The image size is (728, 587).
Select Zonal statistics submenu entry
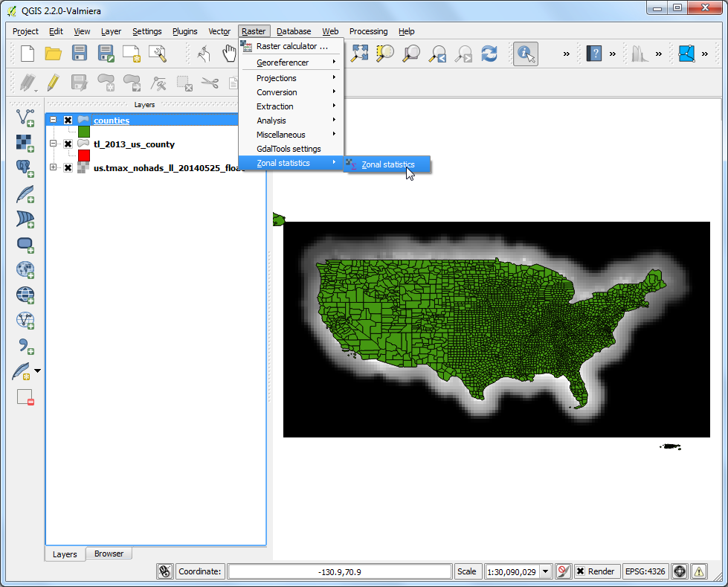coord(387,164)
